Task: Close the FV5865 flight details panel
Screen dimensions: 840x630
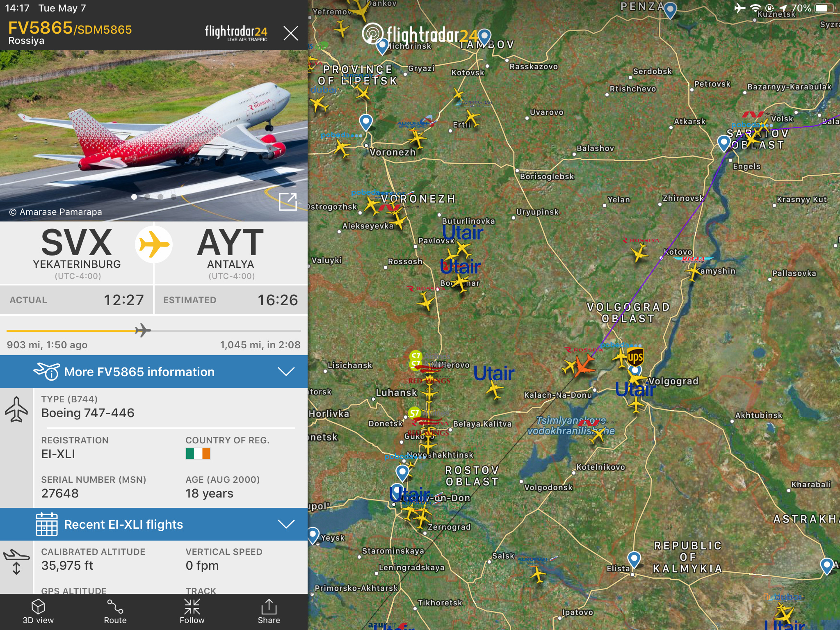Action: [290, 33]
